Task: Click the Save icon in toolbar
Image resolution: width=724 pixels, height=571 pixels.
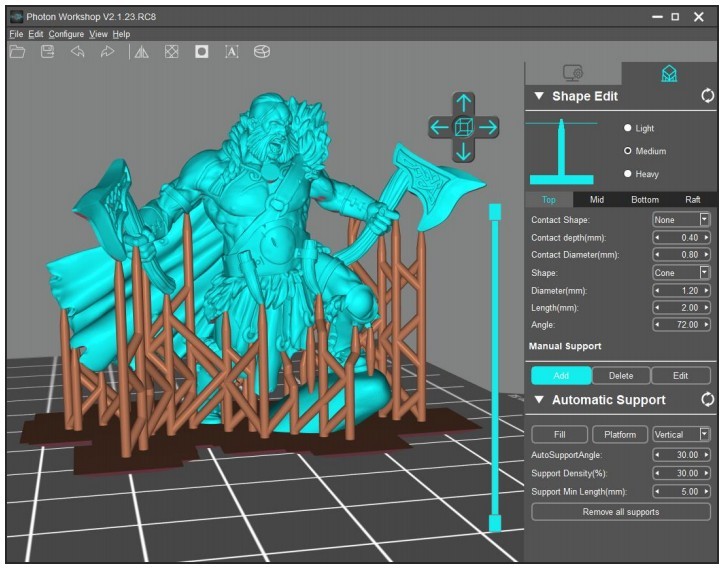Action: (x=47, y=52)
